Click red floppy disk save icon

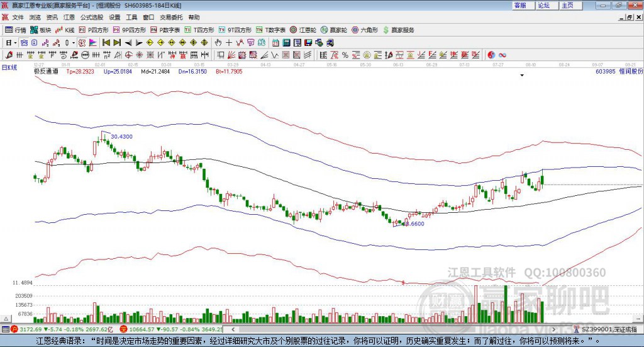click(x=308, y=43)
